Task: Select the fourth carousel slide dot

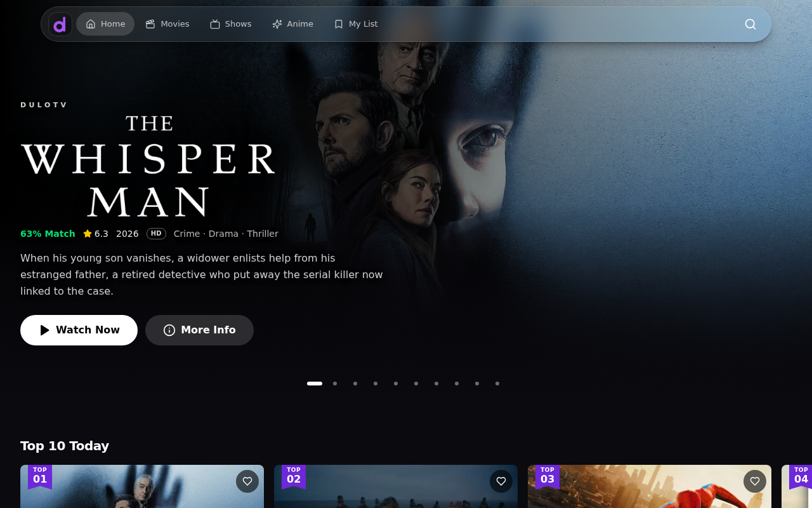Action: 376,384
